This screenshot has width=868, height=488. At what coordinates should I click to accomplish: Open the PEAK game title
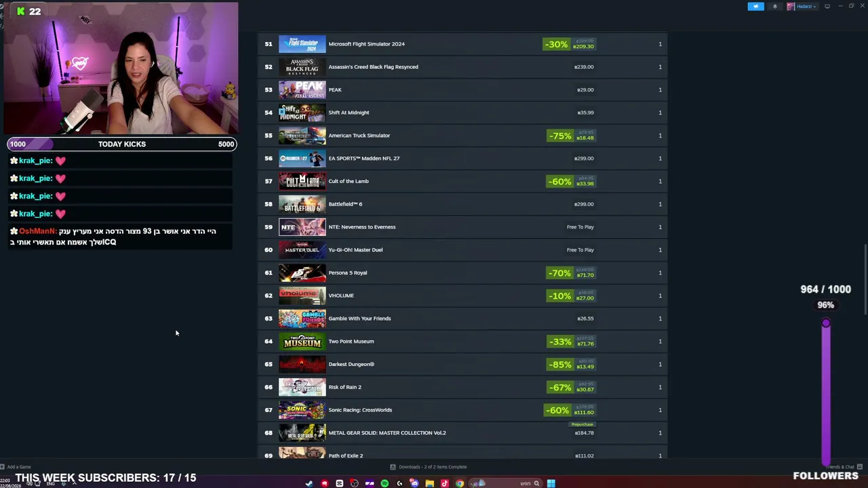tap(335, 89)
